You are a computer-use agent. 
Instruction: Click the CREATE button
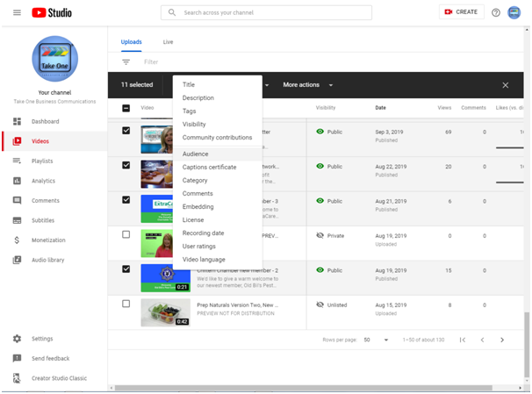tap(462, 12)
